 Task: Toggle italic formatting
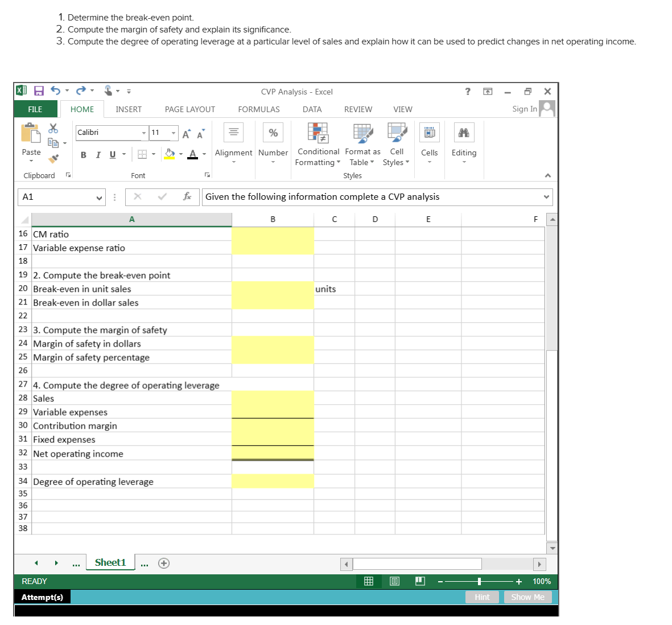coord(98,155)
